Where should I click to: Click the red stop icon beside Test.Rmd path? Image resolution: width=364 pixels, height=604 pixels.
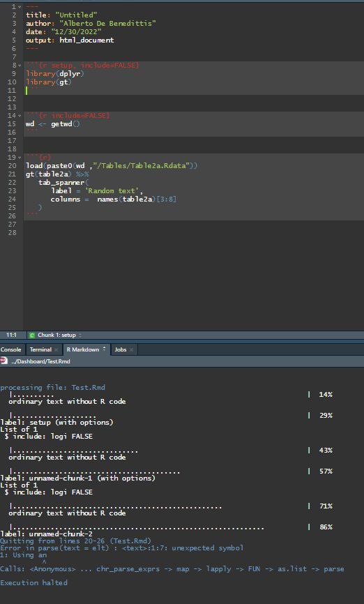[4, 361]
